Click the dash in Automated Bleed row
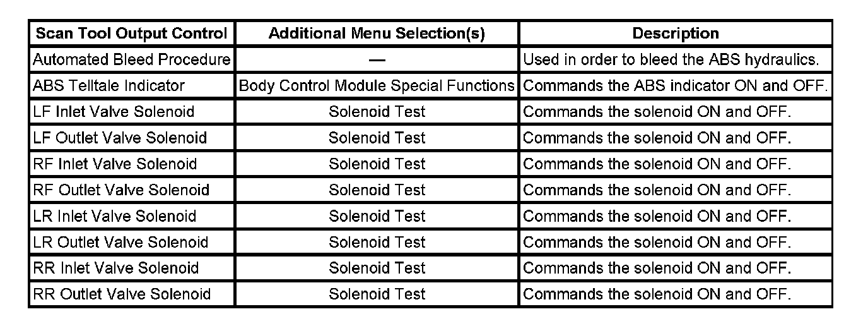Viewport: 868px width, 326px height. pos(377,60)
